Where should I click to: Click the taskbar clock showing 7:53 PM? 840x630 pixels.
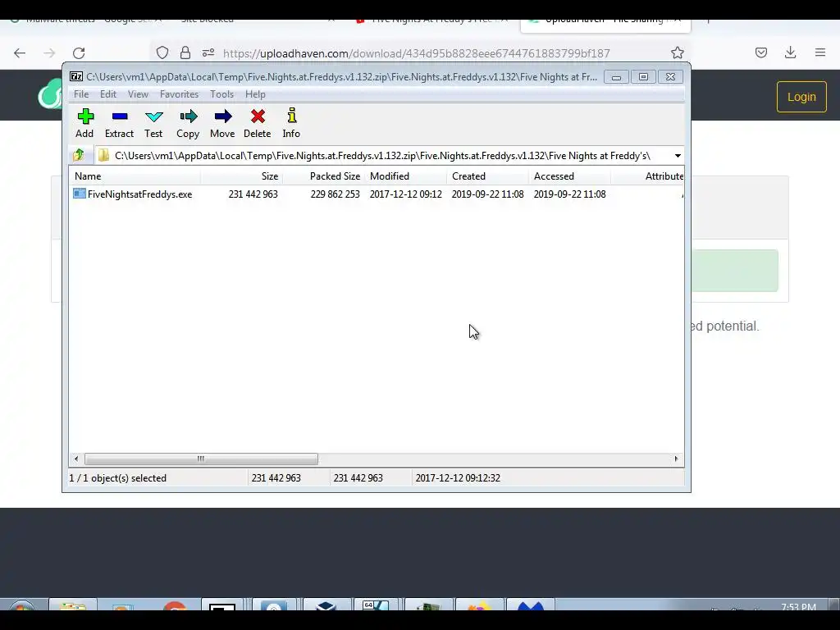[798, 607]
